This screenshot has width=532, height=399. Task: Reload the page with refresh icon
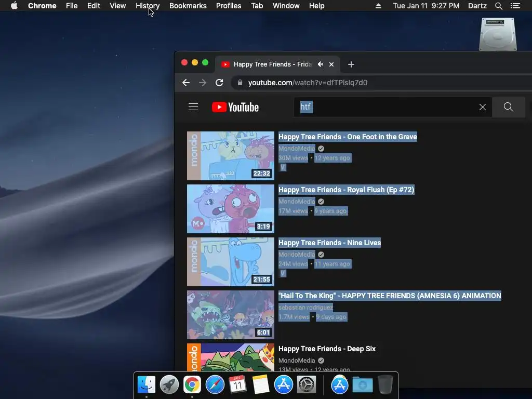pos(219,83)
